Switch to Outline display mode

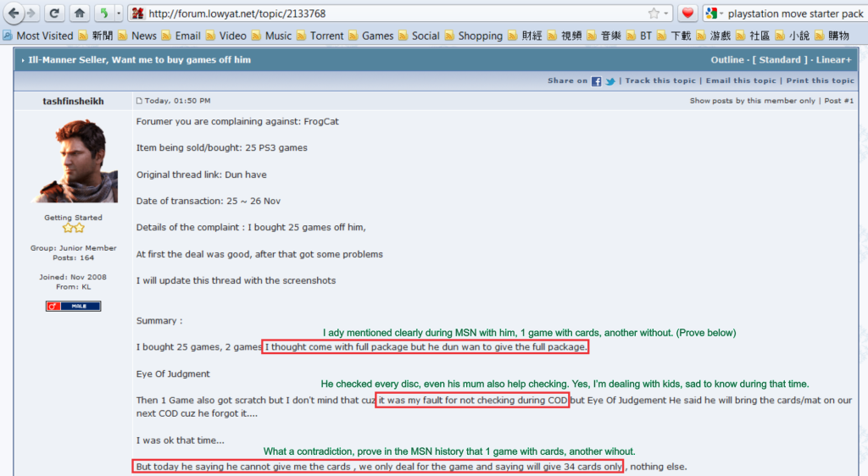726,60
